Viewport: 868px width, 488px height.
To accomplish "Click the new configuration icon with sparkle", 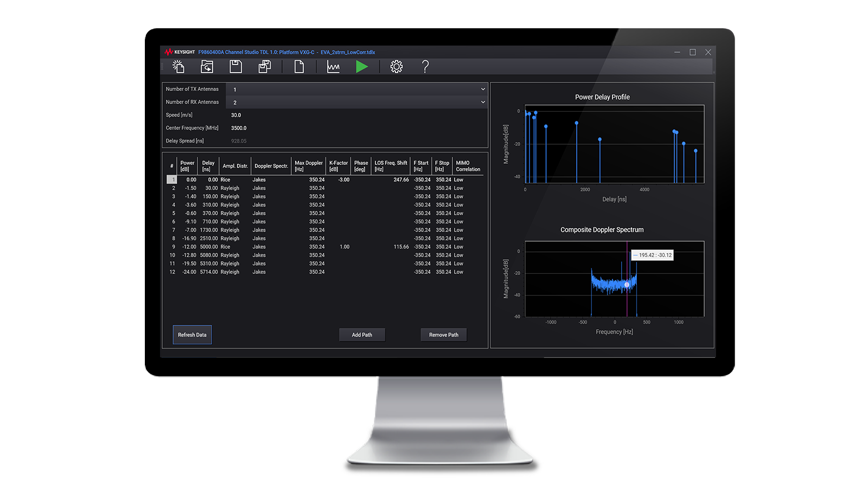I will click(x=178, y=67).
